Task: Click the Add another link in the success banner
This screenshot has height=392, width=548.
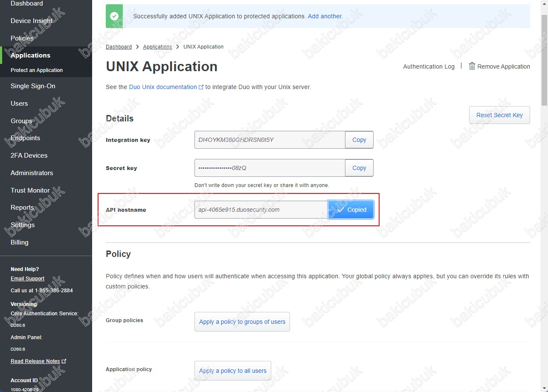Action: point(325,16)
